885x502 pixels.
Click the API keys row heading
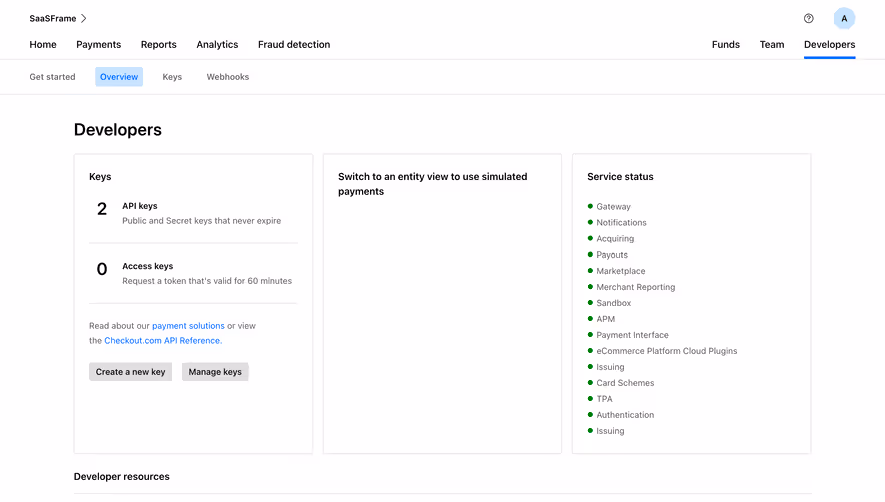pos(140,206)
